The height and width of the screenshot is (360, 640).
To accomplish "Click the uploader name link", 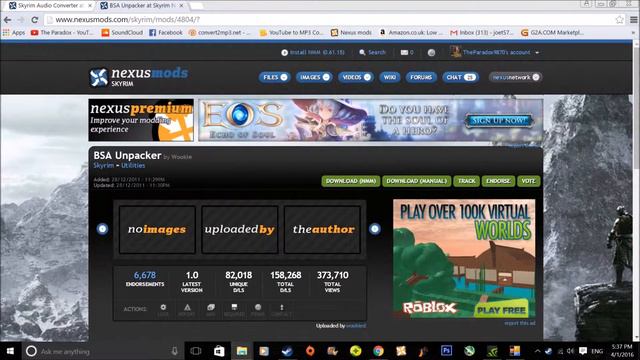I will point(356,326).
